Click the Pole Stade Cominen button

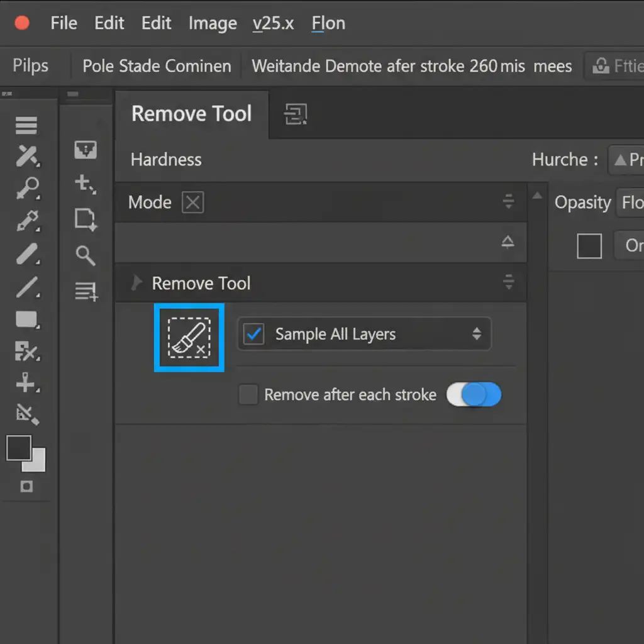click(x=157, y=66)
